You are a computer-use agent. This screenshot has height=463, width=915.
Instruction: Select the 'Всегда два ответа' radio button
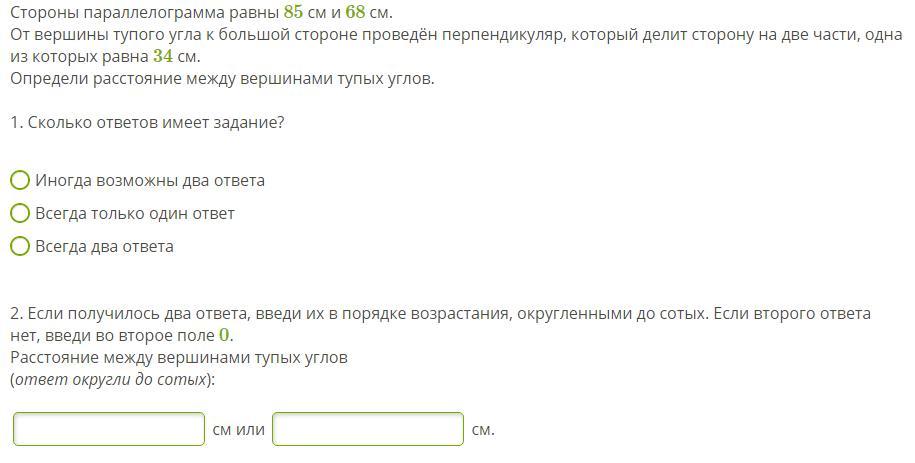pyautogui.click(x=20, y=246)
